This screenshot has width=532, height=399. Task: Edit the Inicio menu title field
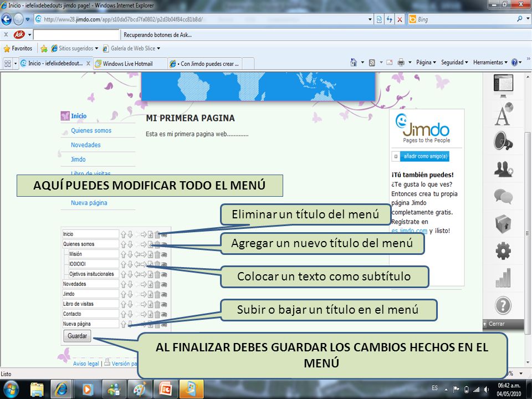[x=90, y=234]
